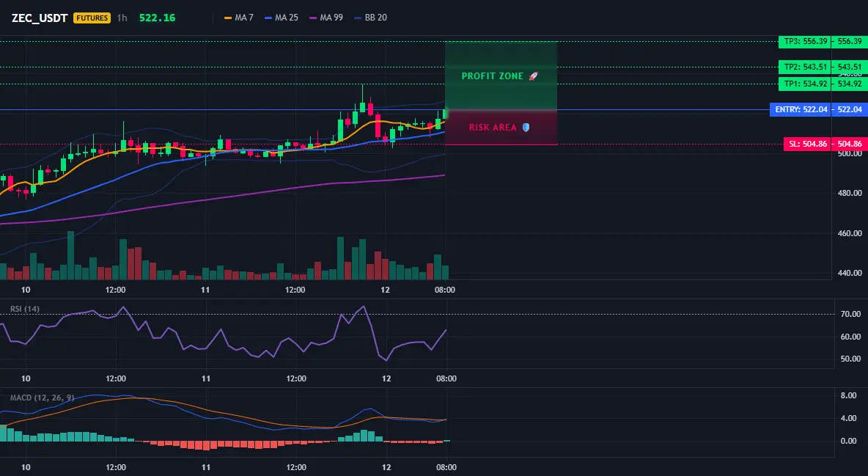Click the 50.00 RSI axis value
This screenshot has height=476, width=868.
click(x=850, y=359)
